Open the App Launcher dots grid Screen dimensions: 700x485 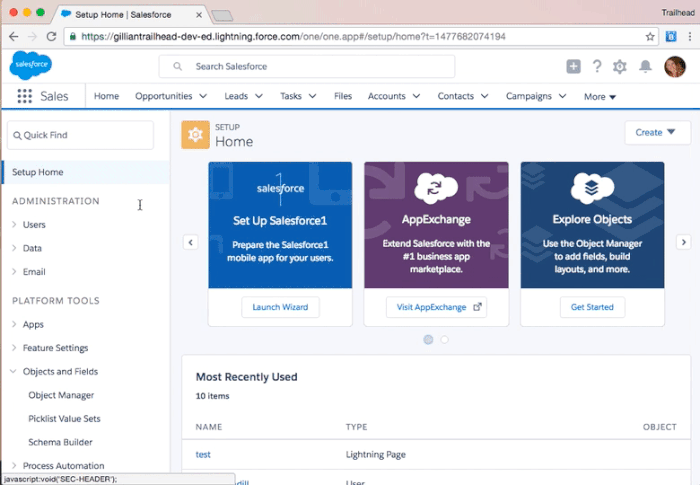25,96
